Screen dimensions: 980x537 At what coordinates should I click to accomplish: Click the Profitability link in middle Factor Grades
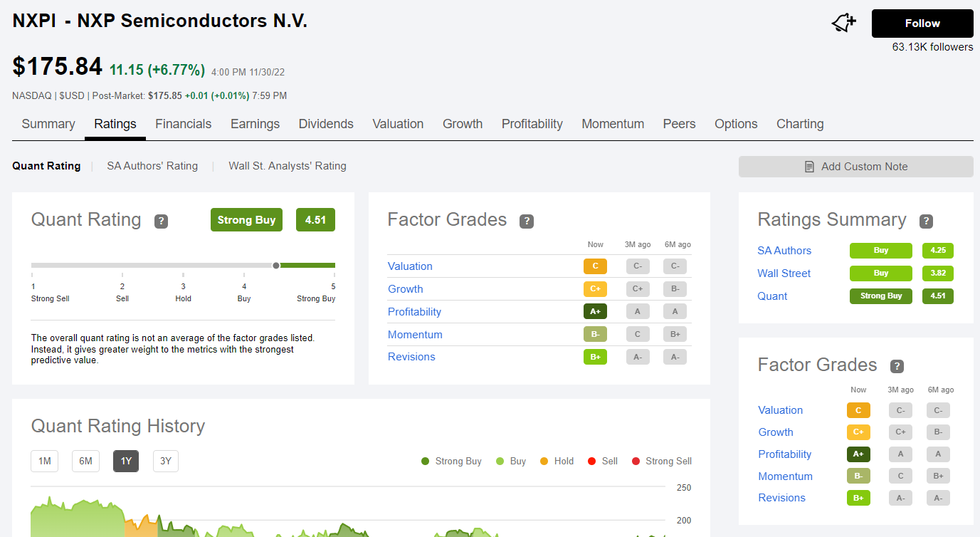pos(414,312)
